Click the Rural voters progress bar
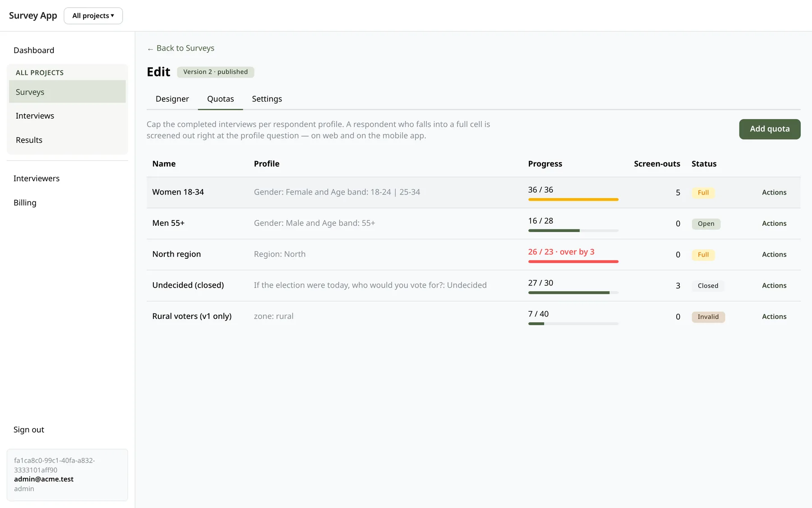This screenshot has height=508, width=812. [573, 324]
